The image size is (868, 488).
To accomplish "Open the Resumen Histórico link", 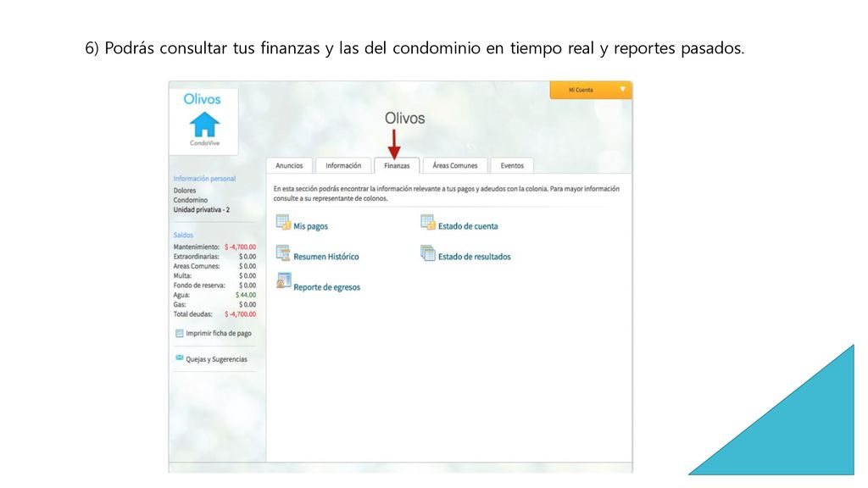I will click(x=326, y=257).
